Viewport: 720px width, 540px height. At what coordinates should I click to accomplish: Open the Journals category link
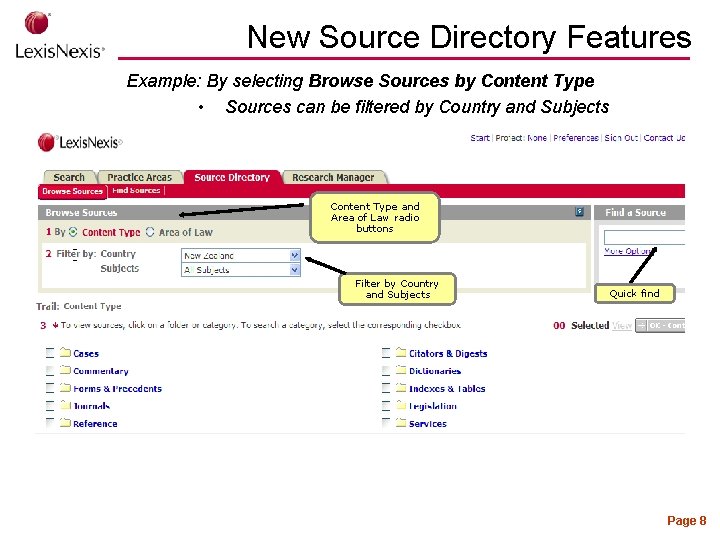click(91, 406)
